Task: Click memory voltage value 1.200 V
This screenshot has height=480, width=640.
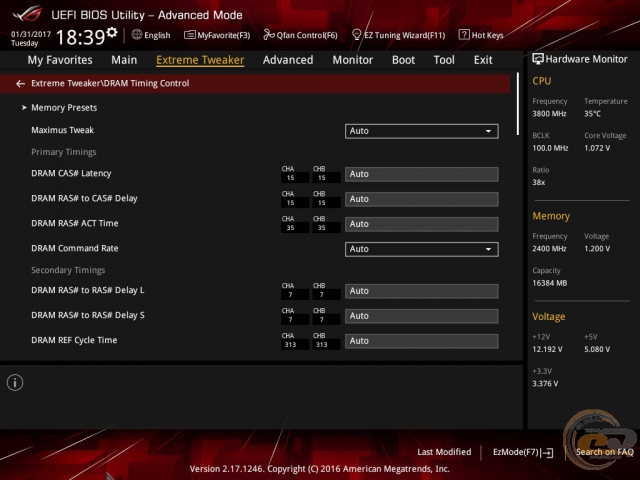Action: [x=597, y=249]
